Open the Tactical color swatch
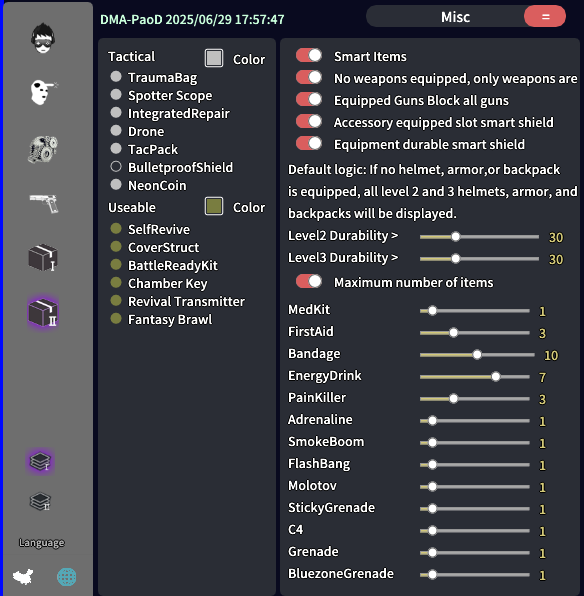The width and height of the screenshot is (584, 596). 214,58
